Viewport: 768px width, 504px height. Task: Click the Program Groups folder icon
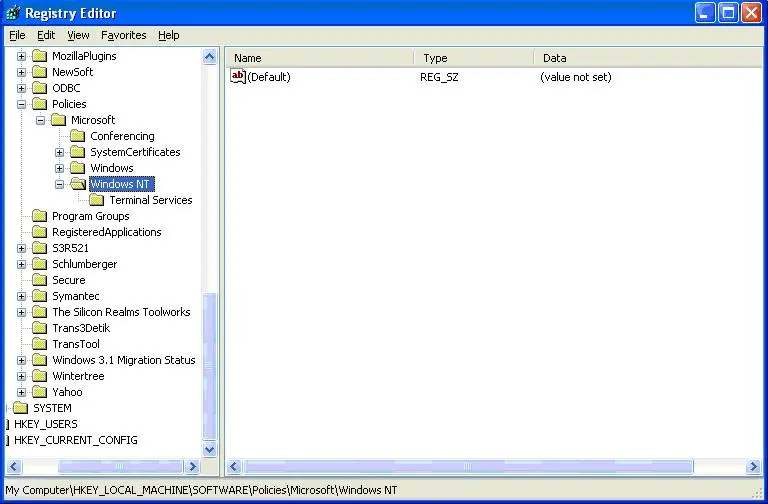tap(40, 216)
